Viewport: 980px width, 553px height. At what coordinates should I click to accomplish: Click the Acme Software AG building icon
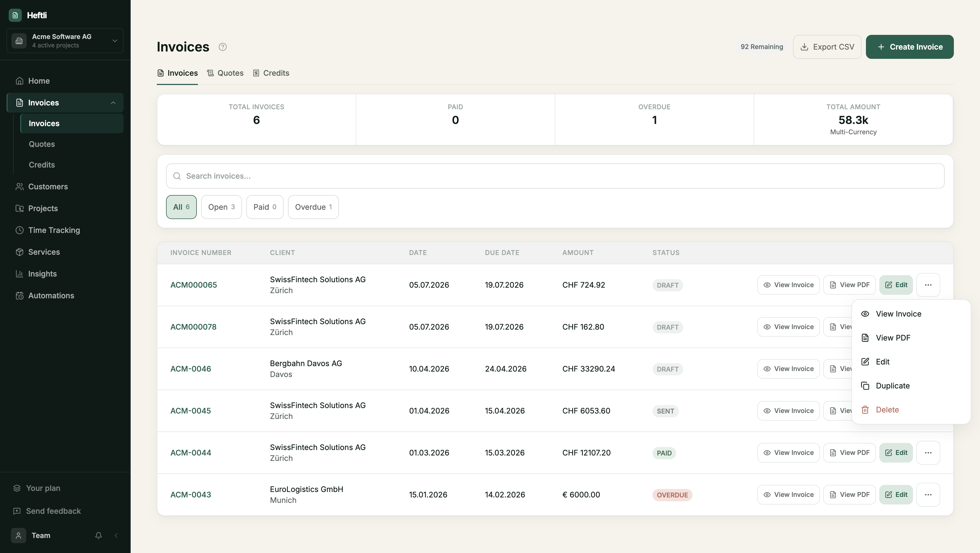pos(19,41)
